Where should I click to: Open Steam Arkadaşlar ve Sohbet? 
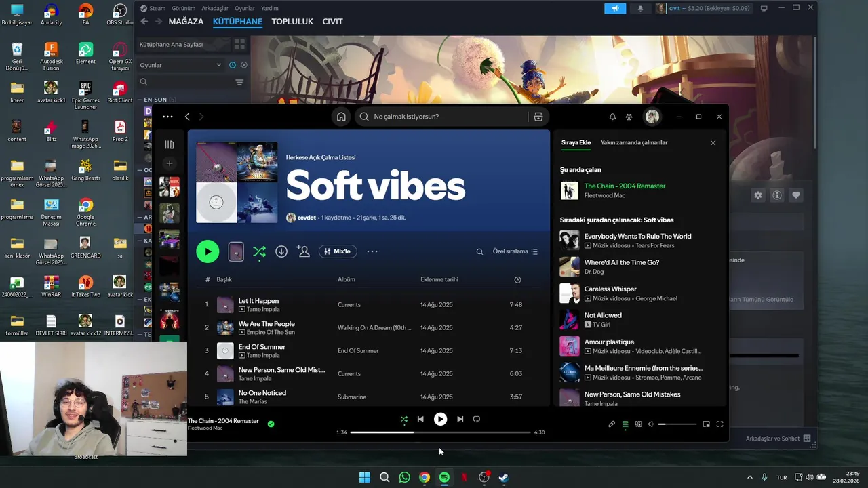pos(778,439)
